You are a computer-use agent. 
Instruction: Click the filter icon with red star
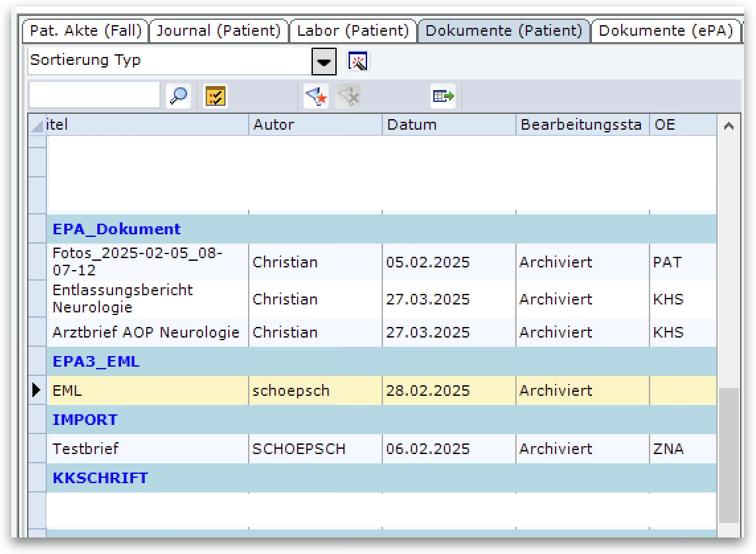[x=316, y=97]
